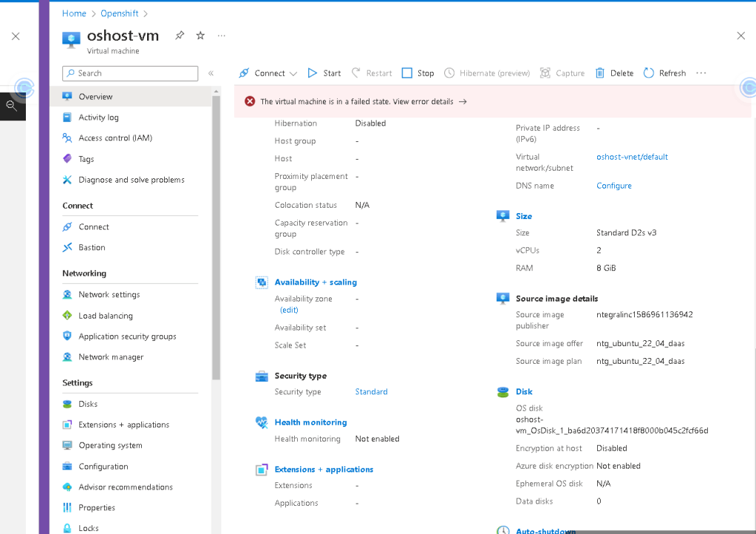Refresh the VM overview
Screen dimensions: 756x534
665,73
